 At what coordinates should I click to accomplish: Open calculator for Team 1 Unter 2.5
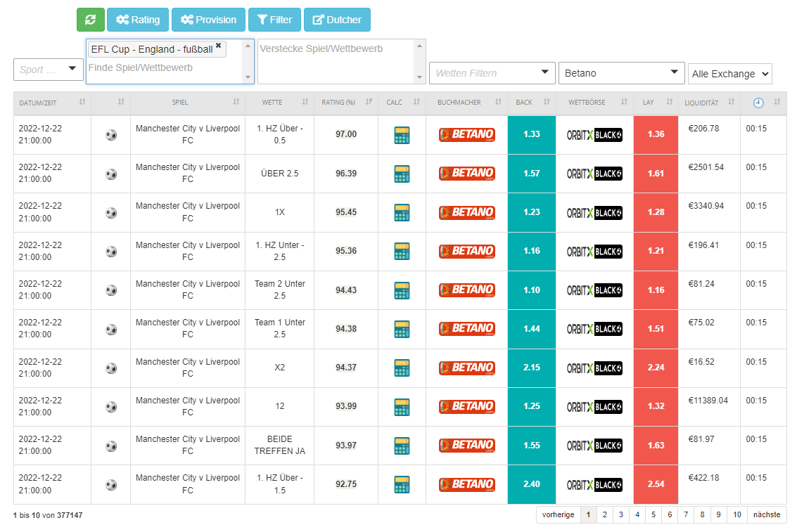(x=402, y=329)
